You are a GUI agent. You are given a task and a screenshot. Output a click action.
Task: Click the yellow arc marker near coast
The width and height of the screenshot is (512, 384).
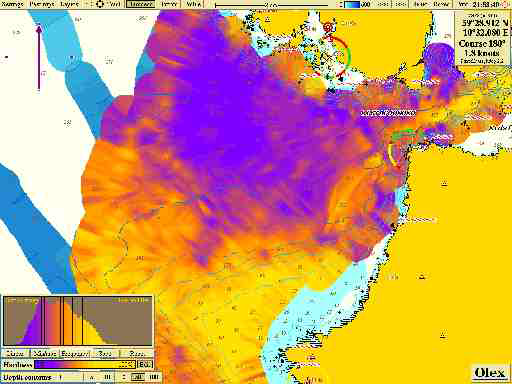(393, 154)
